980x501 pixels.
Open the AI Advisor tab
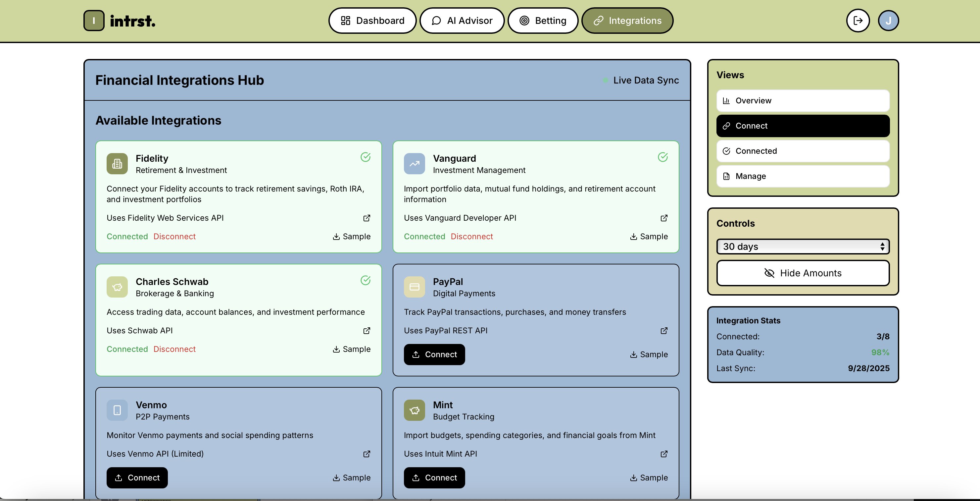point(462,21)
